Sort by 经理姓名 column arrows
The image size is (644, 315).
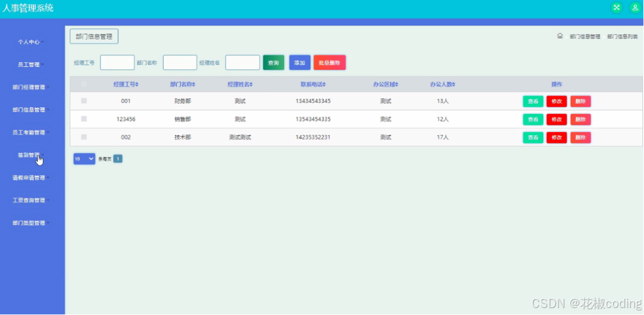251,84
